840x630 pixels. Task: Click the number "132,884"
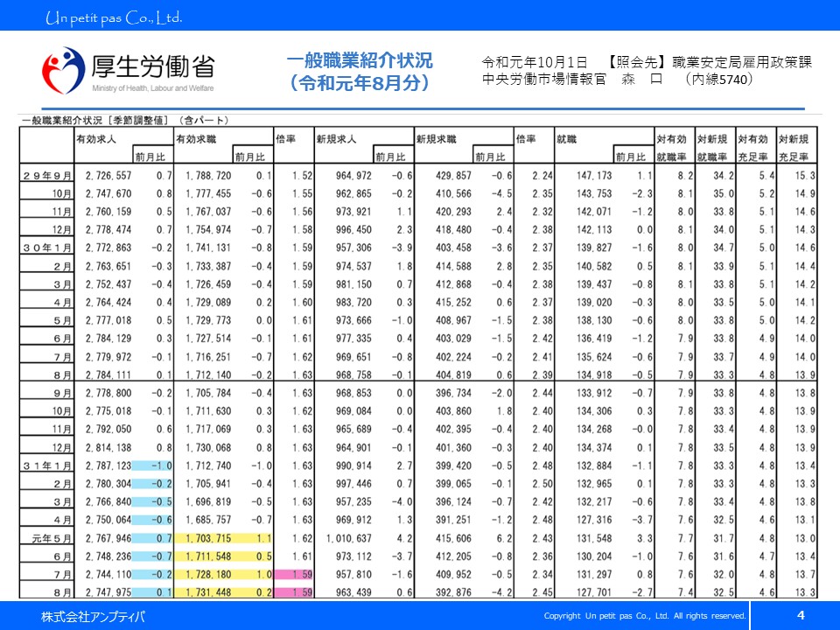(594, 466)
